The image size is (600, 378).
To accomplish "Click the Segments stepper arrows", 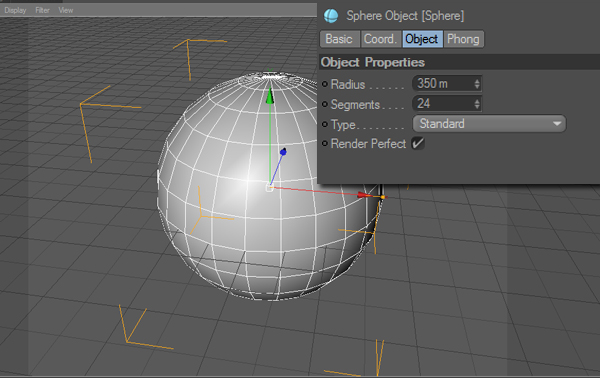I will click(477, 104).
